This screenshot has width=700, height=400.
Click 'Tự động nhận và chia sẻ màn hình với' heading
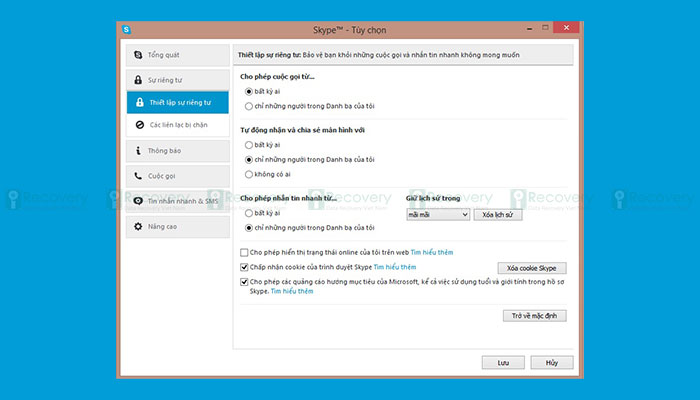302,130
